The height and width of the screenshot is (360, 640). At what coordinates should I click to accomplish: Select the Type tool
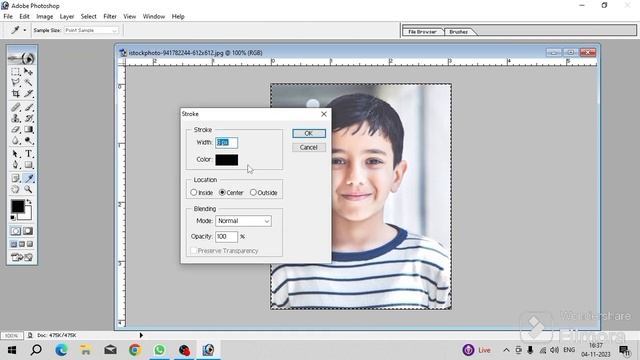(x=28, y=154)
